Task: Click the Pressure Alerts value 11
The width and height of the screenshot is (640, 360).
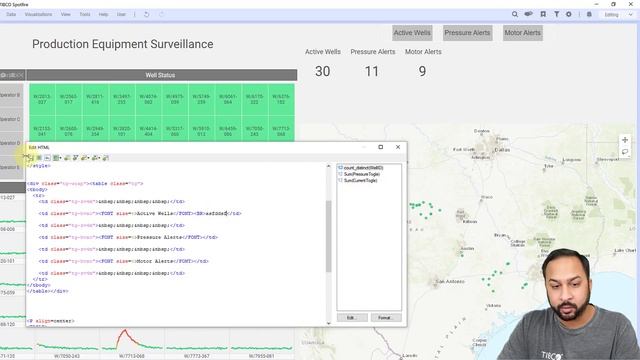Action: point(372,71)
